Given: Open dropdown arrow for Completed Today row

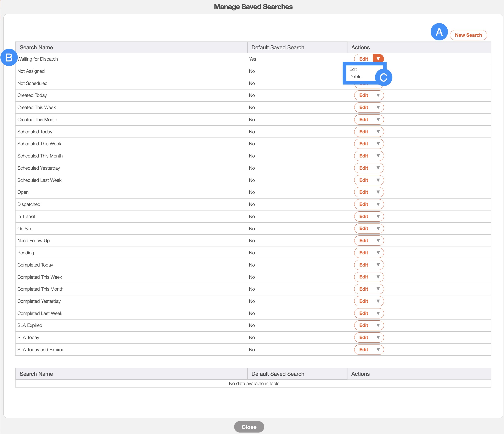Looking at the screenshot, I should click(378, 265).
